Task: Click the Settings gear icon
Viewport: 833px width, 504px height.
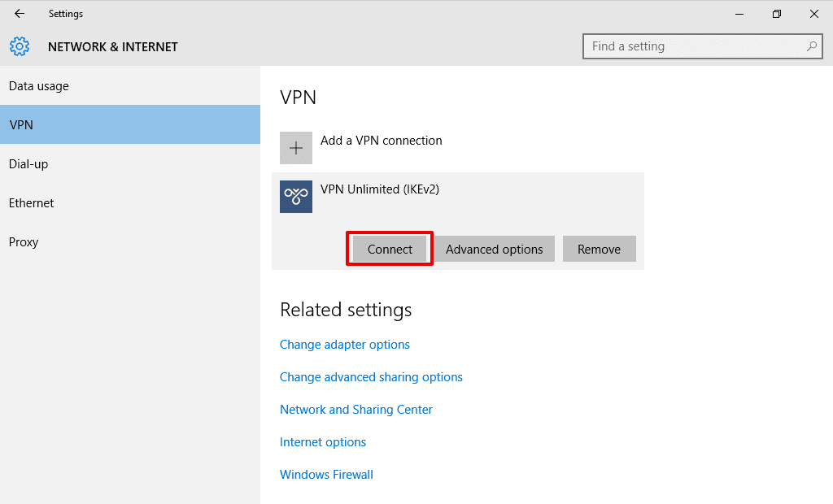Action: pyautogui.click(x=20, y=46)
